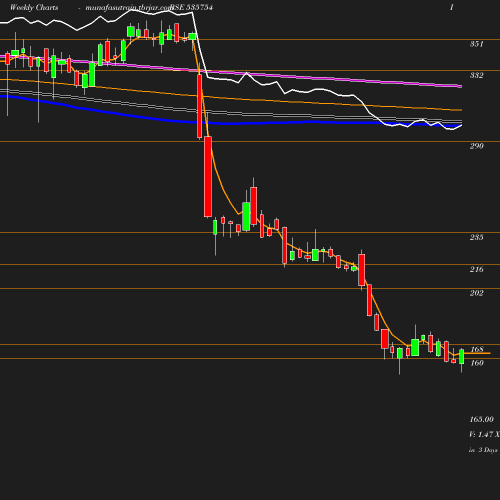Image resolution: width=500 pixels, height=500 pixels.
Task: Select the 216 price level label
Action: pos(477,269)
